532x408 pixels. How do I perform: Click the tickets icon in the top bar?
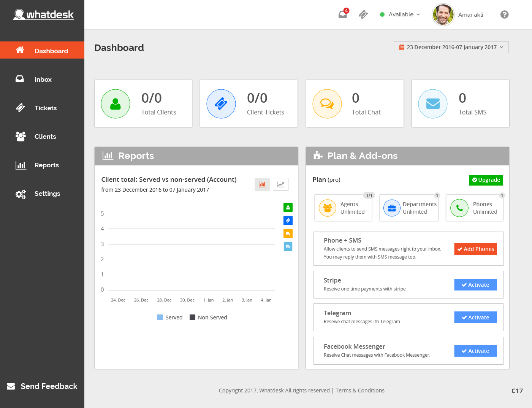pyautogui.click(x=363, y=14)
